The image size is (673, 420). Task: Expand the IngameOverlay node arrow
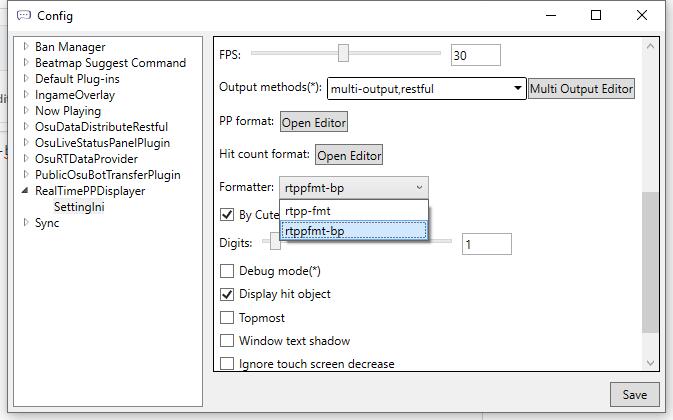click(x=26, y=94)
